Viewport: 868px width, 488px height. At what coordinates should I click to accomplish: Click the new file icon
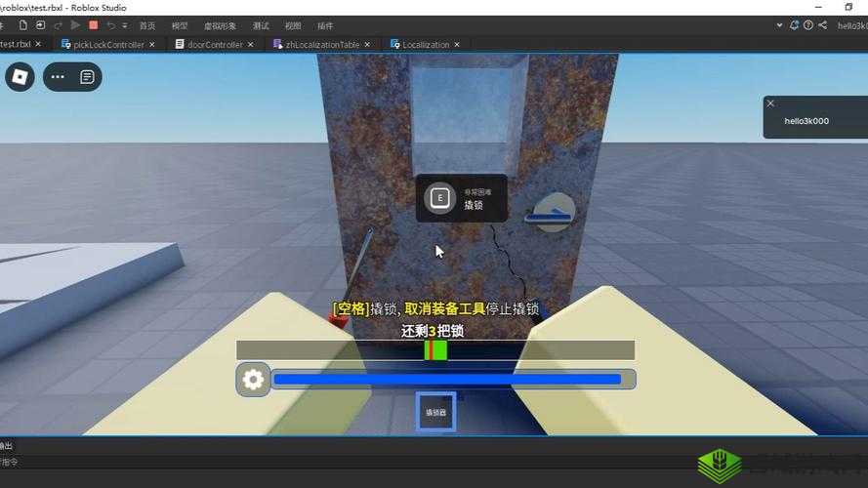pos(23,25)
